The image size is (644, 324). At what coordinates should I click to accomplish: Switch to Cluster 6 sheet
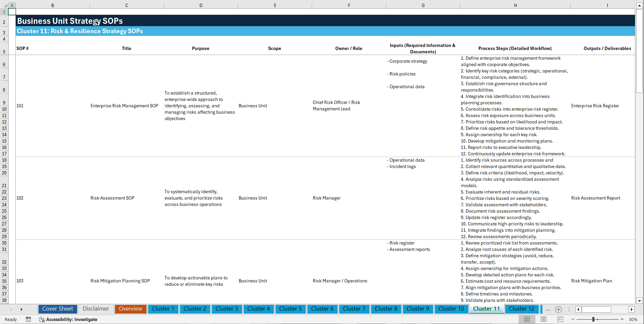pyautogui.click(x=322, y=309)
